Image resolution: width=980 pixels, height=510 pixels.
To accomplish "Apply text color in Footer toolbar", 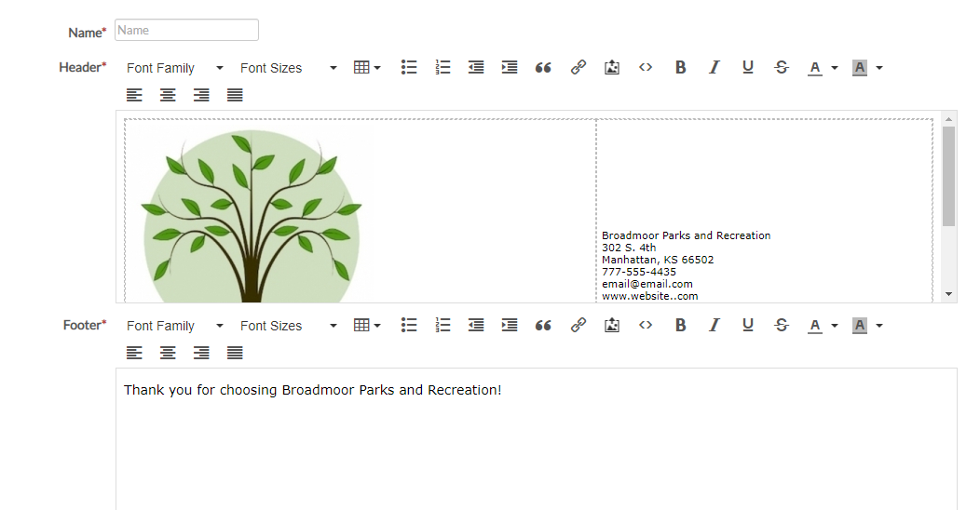I will (x=815, y=325).
